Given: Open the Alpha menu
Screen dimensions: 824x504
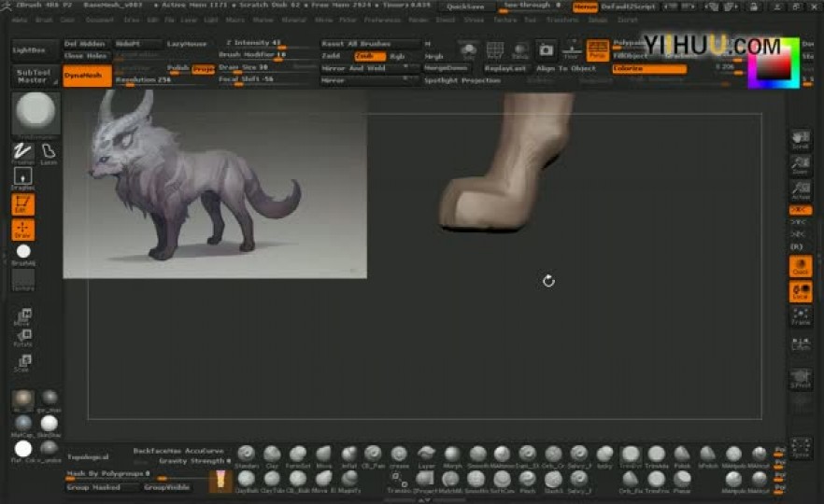Looking at the screenshot, I should pos(19,20).
